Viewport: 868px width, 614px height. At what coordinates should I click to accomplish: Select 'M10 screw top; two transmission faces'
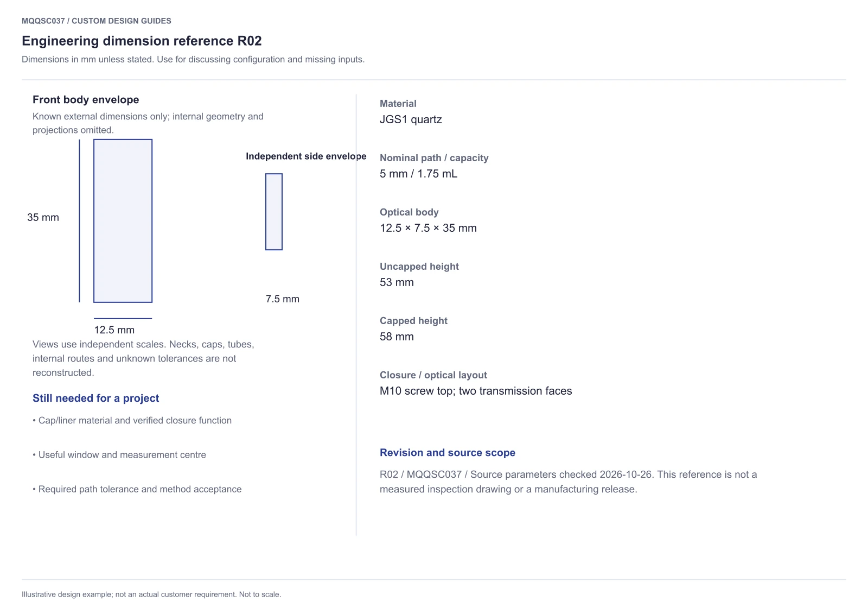coord(476,391)
